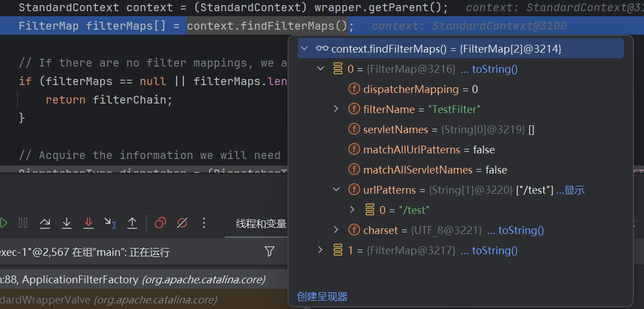Click the frames filter funnel icon
The image size is (644, 309).
[x=270, y=252]
